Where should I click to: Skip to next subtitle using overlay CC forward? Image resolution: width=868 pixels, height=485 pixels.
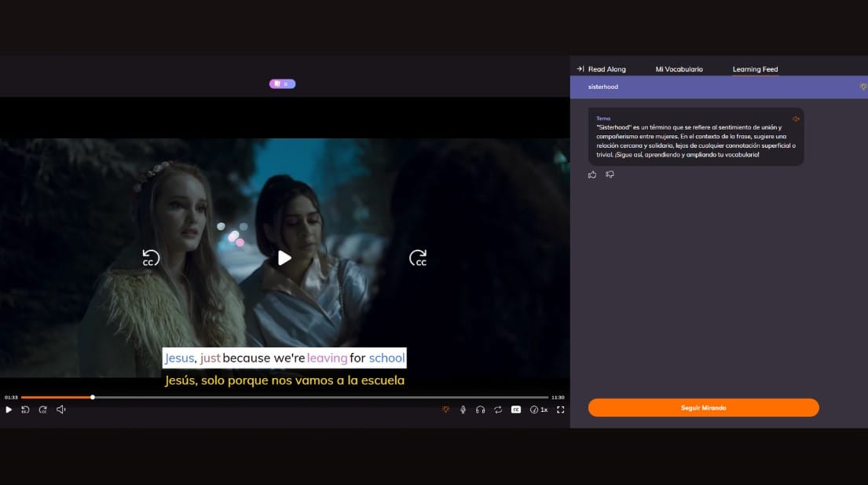pyautogui.click(x=418, y=258)
